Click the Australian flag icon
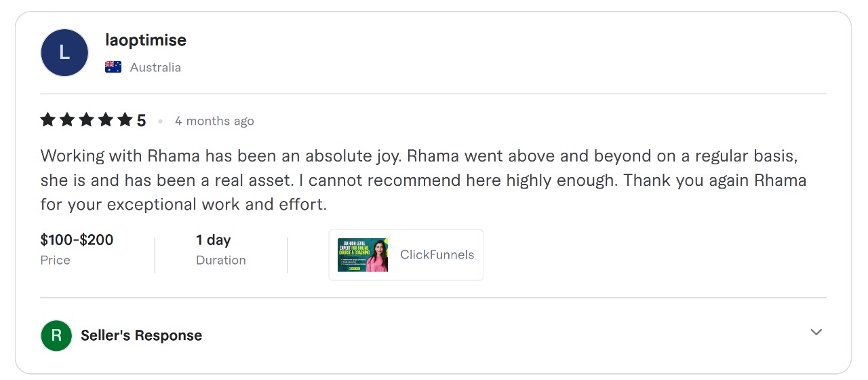 coord(113,67)
